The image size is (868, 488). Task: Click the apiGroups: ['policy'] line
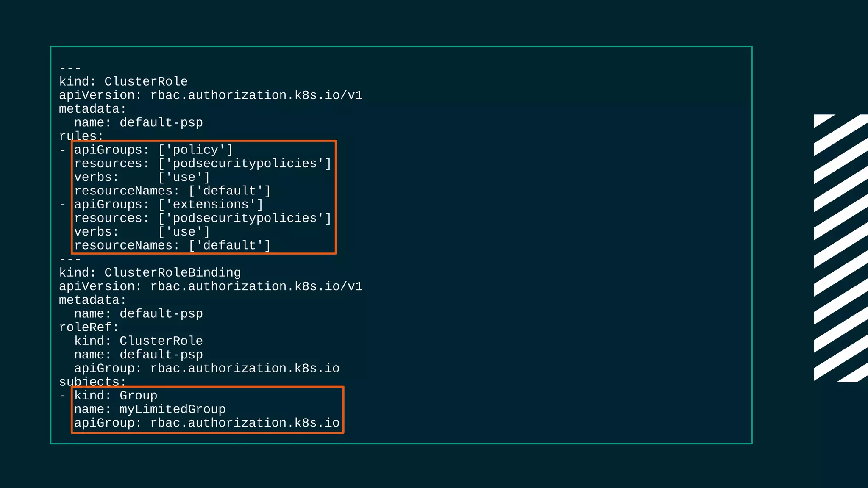coord(153,150)
